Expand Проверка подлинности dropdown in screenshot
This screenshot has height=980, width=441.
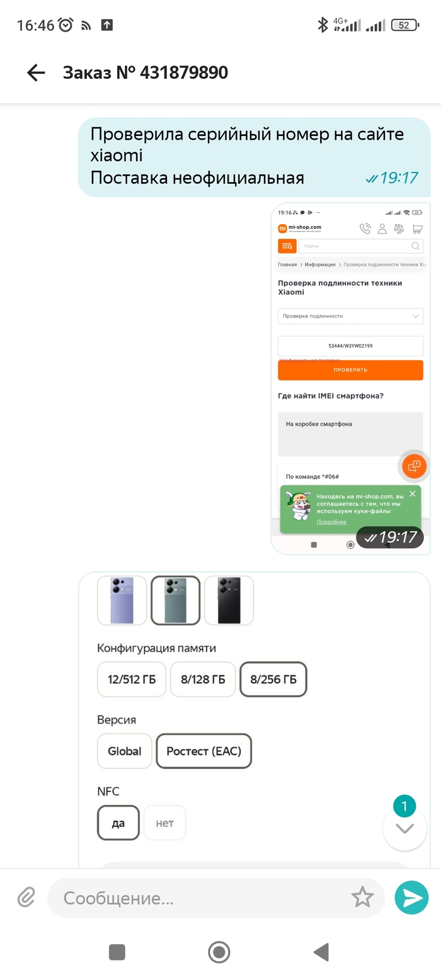[x=350, y=316]
